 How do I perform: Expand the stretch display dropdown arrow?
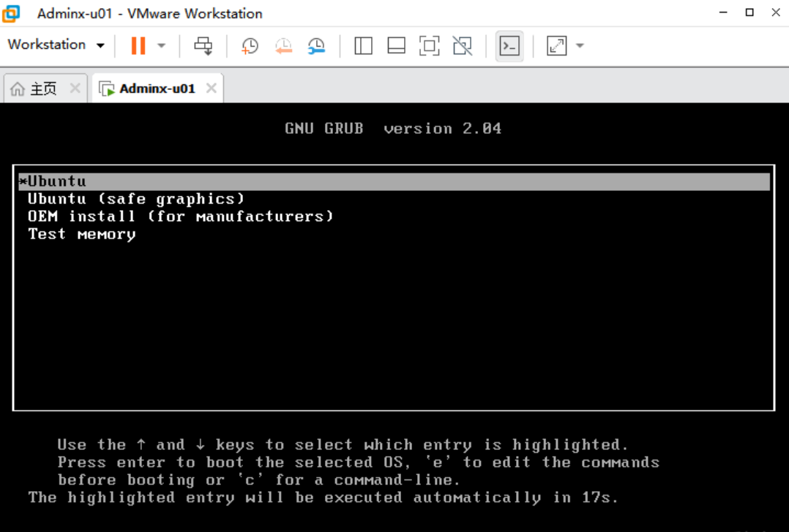click(580, 46)
